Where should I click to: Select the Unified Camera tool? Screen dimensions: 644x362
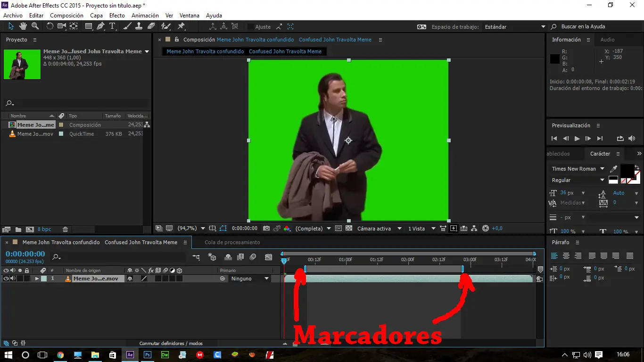[x=62, y=26]
